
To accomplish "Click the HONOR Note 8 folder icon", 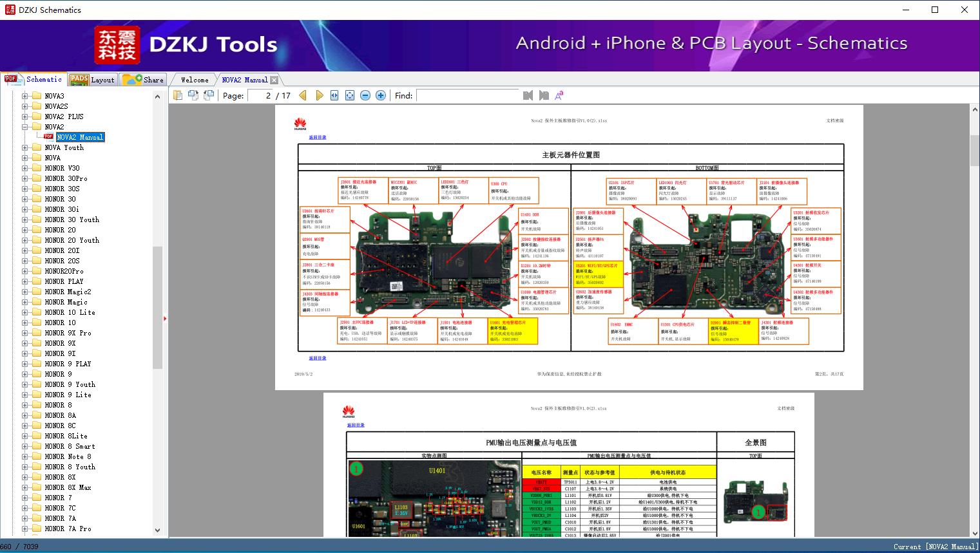I will pyautogui.click(x=37, y=456).
